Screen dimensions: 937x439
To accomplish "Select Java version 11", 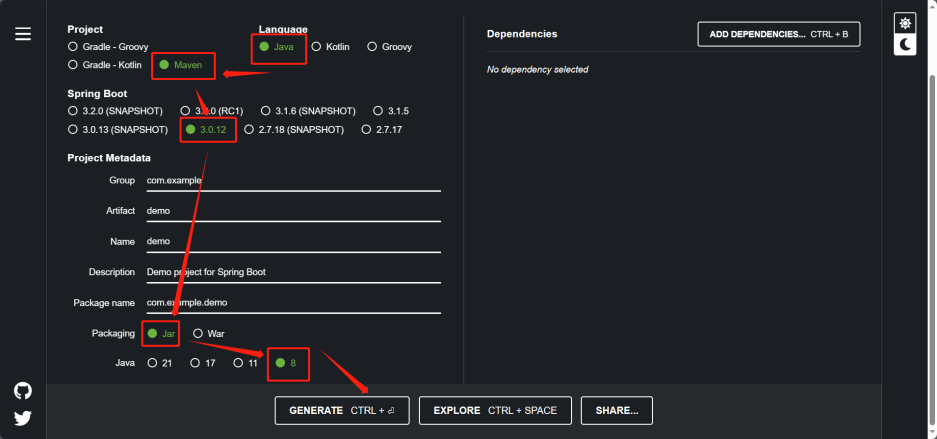I will click(x=246, y=363).
